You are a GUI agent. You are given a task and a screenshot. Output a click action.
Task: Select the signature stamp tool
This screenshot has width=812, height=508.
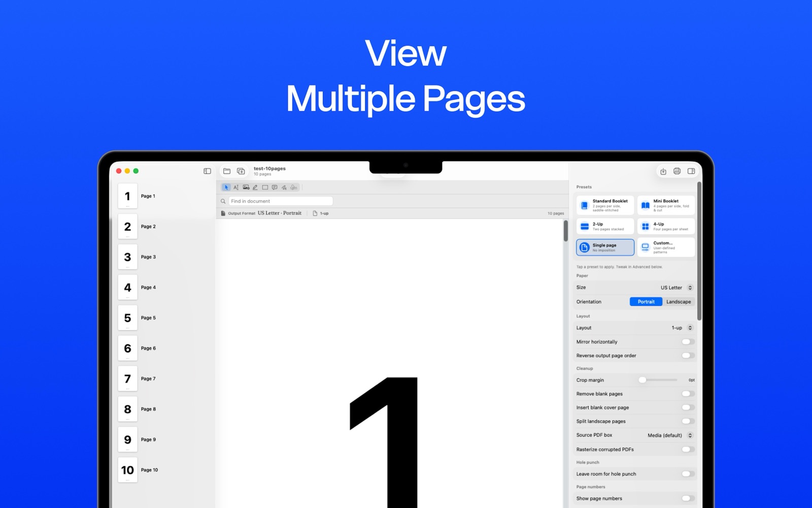click(294, 187)
